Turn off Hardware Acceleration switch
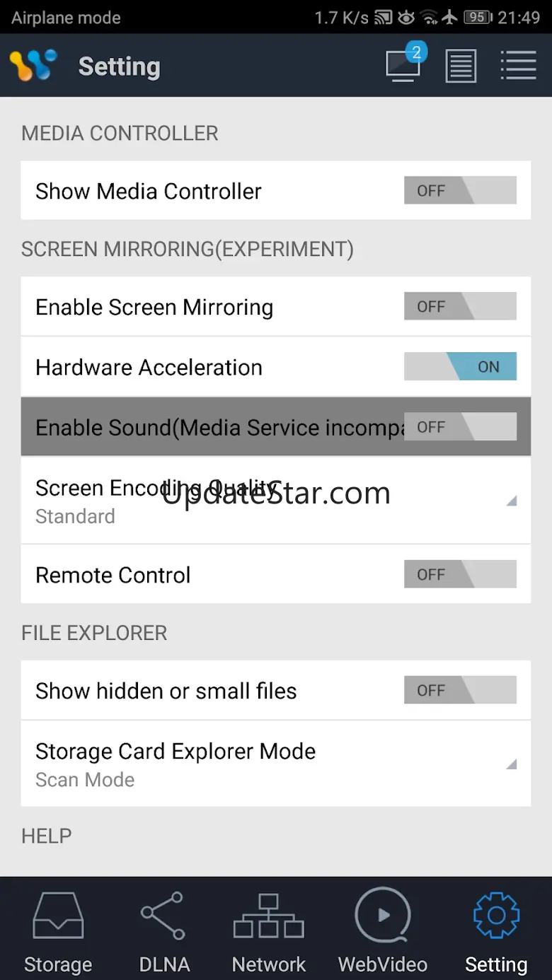The image size is (552, 980). coord(460,367)
